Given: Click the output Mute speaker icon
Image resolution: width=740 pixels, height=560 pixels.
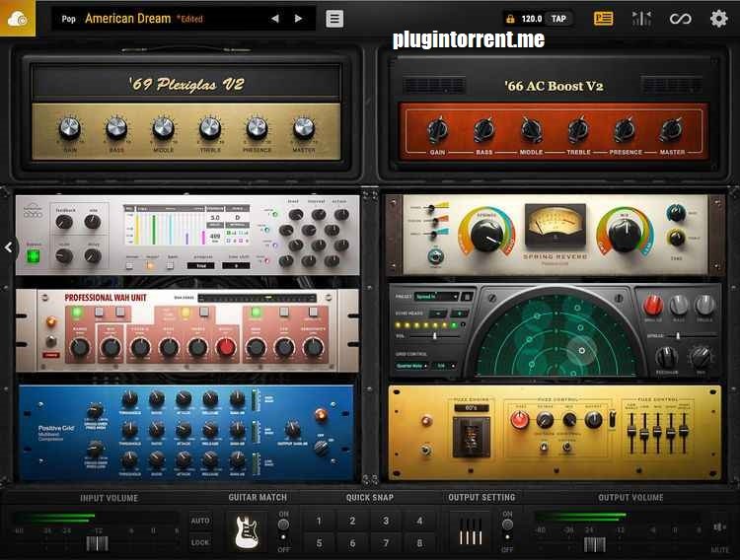Looking at the screenshot, I should point(720,527).
